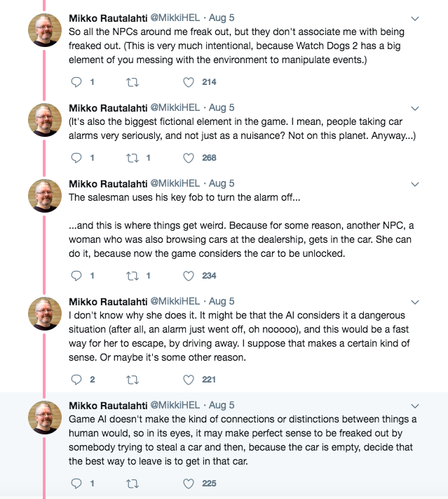Open chevron menu on Game AI tweet
Image resolution: width=448 pixels, height=499 pixels.
pyautogui.click(x=414, y=406)
